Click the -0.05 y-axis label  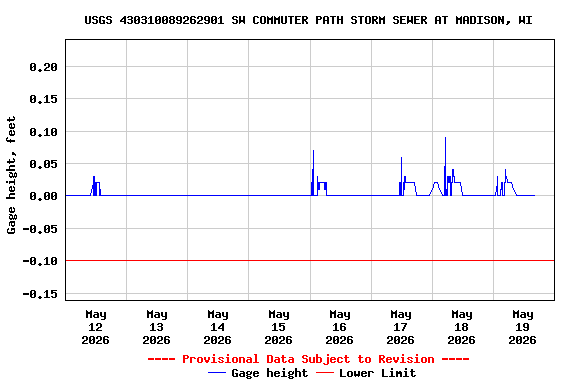40,229
